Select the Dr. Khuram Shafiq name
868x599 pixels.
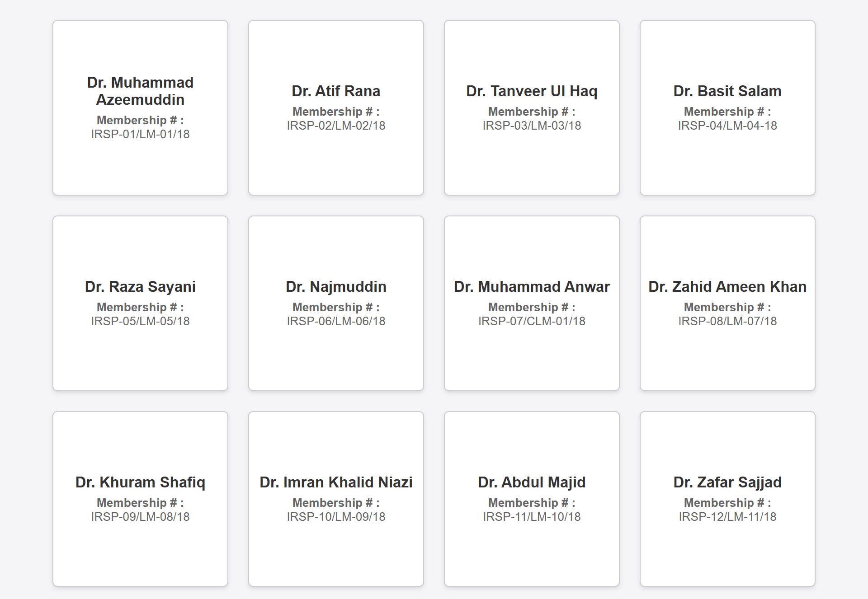click(140, 482)
